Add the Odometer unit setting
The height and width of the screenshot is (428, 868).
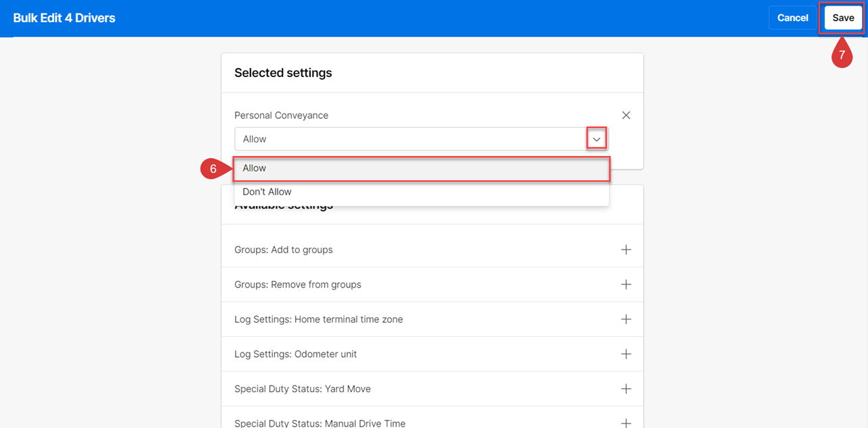pos(626,354)
